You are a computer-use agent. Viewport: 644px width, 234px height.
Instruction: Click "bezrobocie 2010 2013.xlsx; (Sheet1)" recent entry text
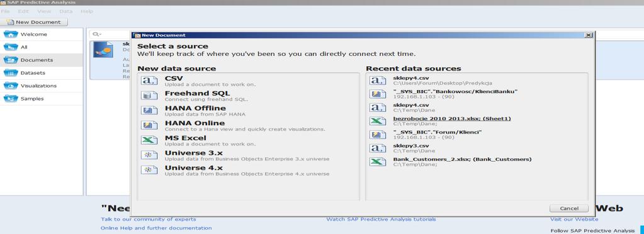point(452,119)
